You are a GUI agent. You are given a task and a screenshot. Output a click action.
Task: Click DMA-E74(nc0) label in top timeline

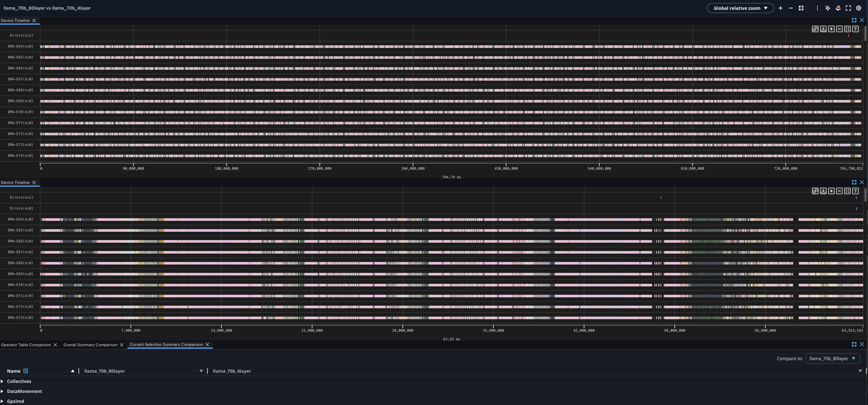pyautogui.click(x=21, y=156)
